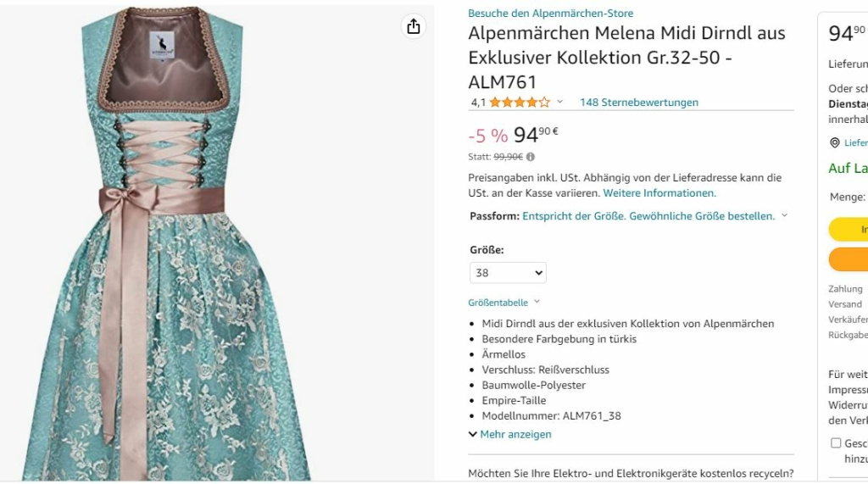Screen dimensions: 868x484
Task: Expand the Größentabelle size chart
Action: tap(504, 303)
